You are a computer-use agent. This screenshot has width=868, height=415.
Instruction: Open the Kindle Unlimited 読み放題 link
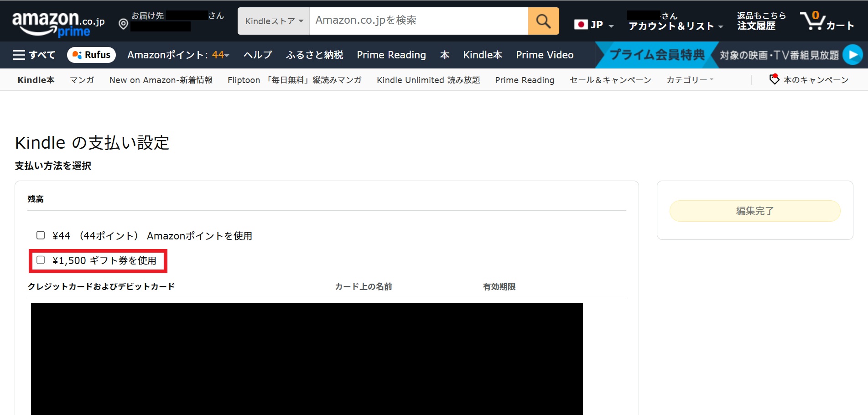(x=428, y=80)
